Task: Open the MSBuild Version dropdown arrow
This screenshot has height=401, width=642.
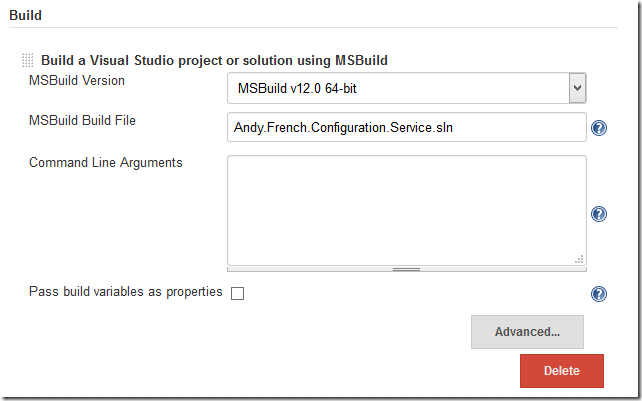Action: point(576,88)
